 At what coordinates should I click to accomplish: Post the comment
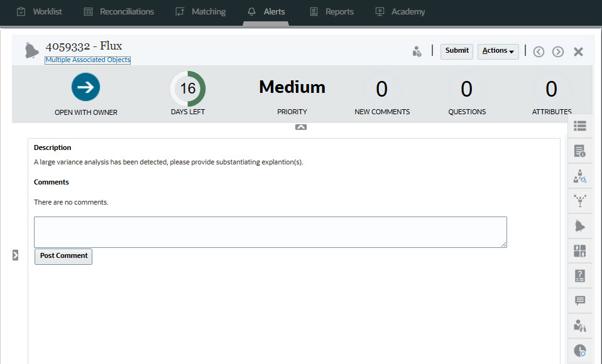click(x=63, y=256)
